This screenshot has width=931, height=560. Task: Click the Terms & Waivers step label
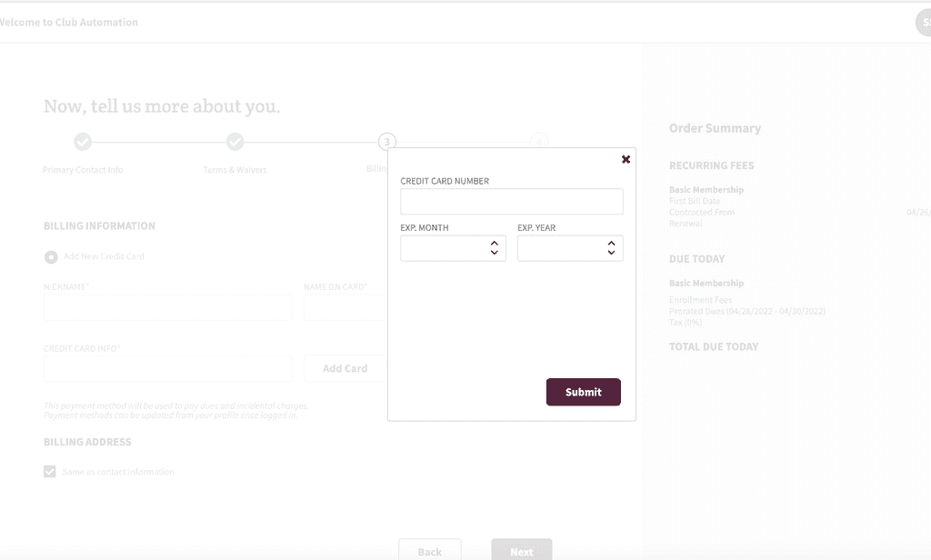coord(235,170)
